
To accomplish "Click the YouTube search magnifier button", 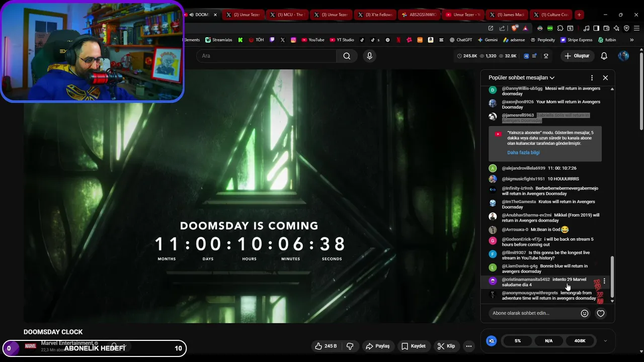I will coord(347,56).
